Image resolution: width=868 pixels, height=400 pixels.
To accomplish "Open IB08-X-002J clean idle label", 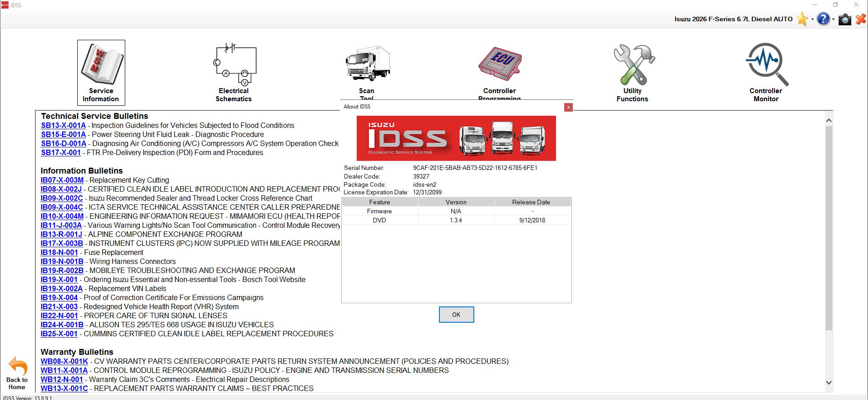I will [x=61, y=189].
